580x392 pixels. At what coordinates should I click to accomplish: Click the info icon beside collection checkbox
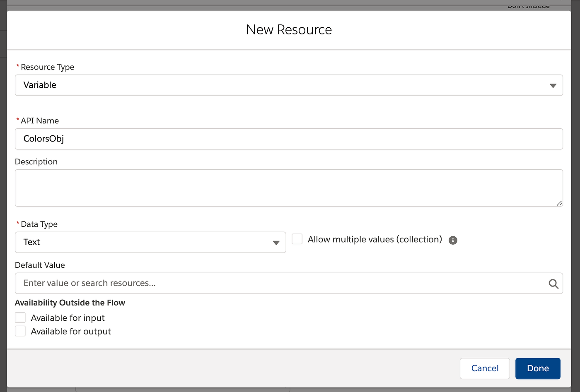[453, 240]
